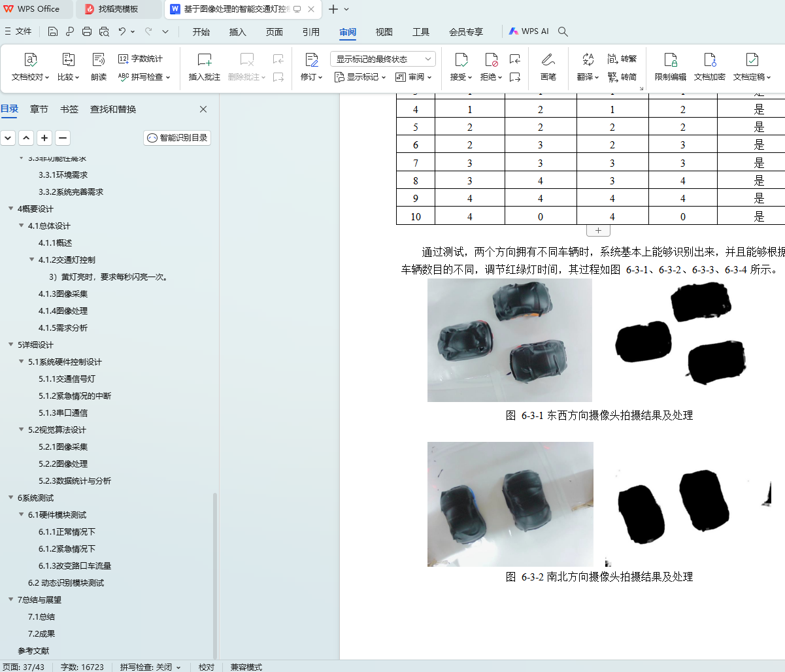Select the 画笔 pen tool
785x672 pixels.
tap(548, 67)
